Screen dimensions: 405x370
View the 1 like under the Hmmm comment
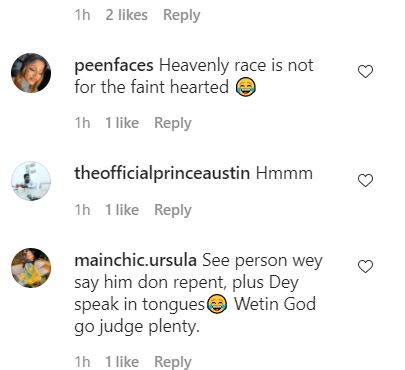point(122,210)
